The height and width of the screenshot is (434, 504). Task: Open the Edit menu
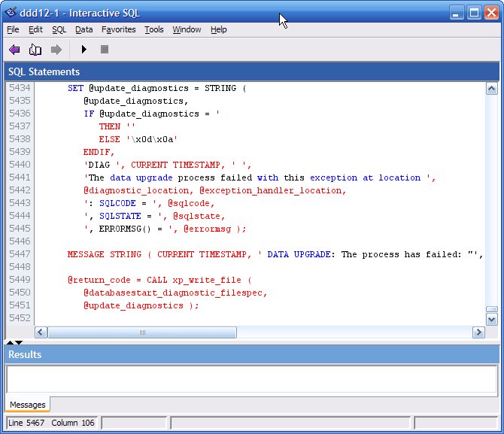35,29
